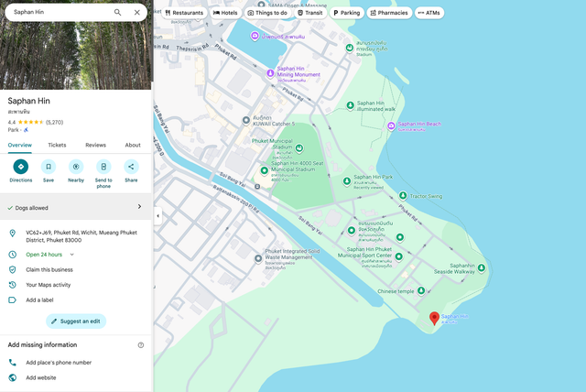This screenshot has width=586, height=392.
Task: Click the Chinese temple marker
Action: point(421,290)
